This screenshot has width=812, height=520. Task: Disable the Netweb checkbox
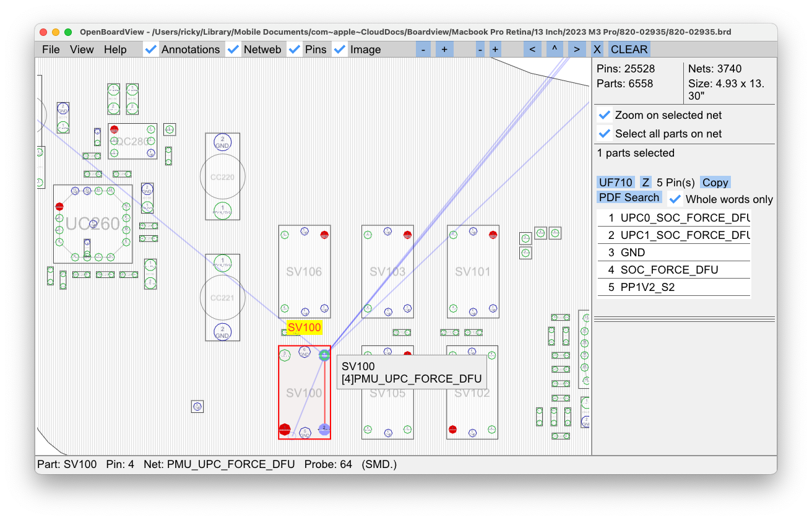coord(233,48)
